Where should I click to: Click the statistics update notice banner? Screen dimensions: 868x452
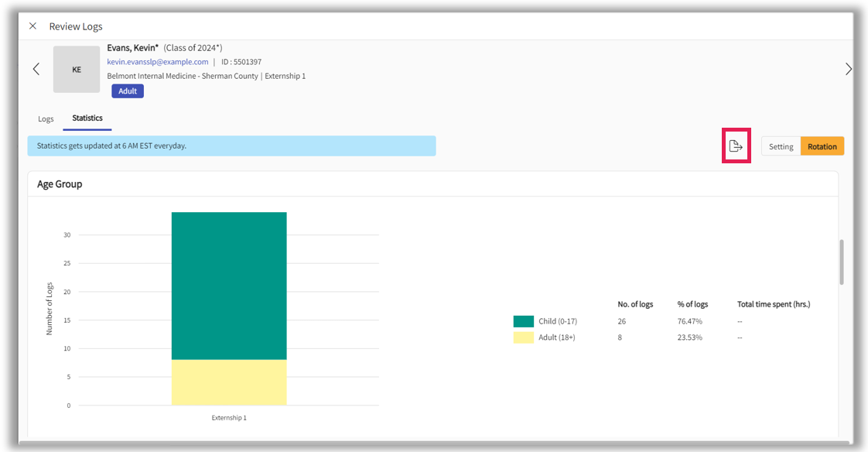point(231,146)
